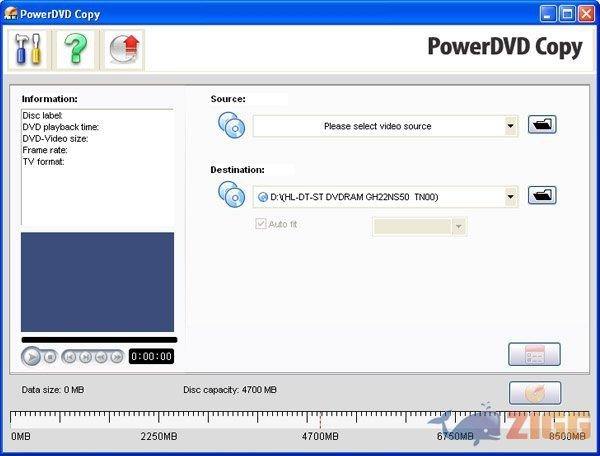Open the configuration tools icon

pyautogui.click(x=27, y=49)
